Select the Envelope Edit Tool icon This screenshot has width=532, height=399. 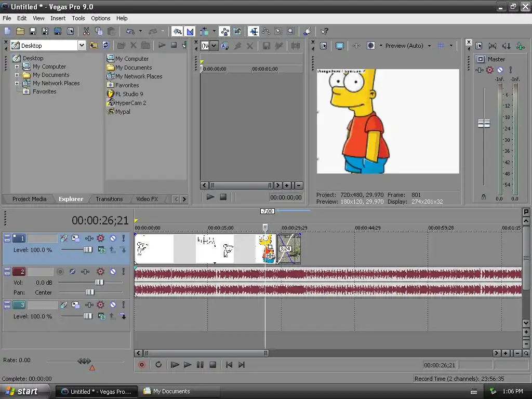pyautogui.click(x=265, y=32)
